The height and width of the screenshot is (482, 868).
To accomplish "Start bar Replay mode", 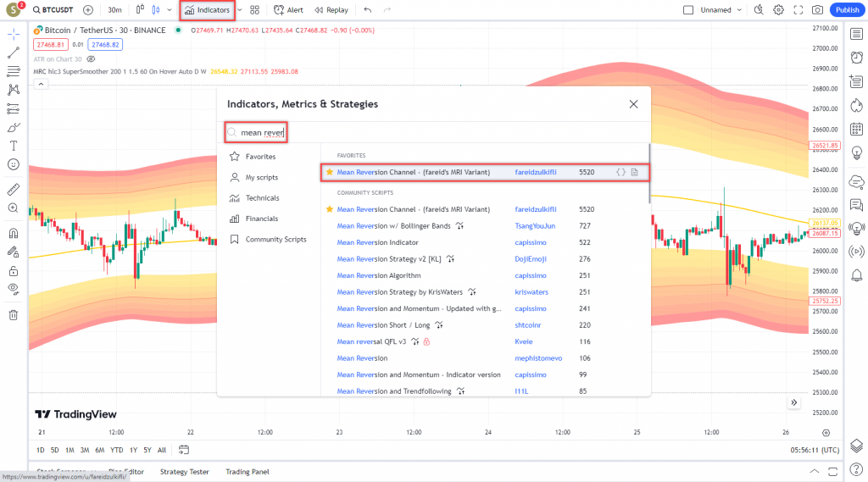I will coord(331,10).
